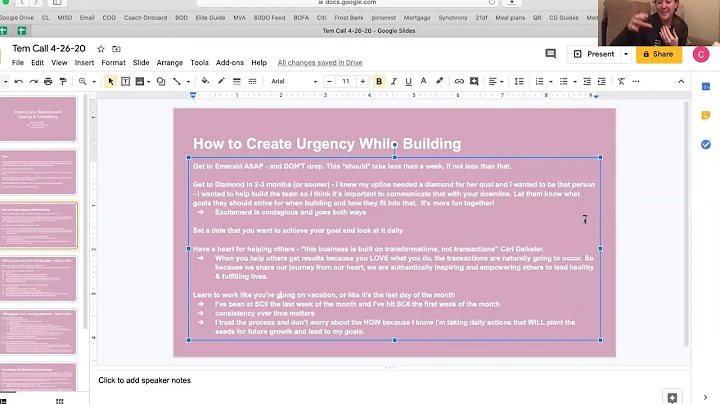Select the Paint format tool

[x=63, y=81]
